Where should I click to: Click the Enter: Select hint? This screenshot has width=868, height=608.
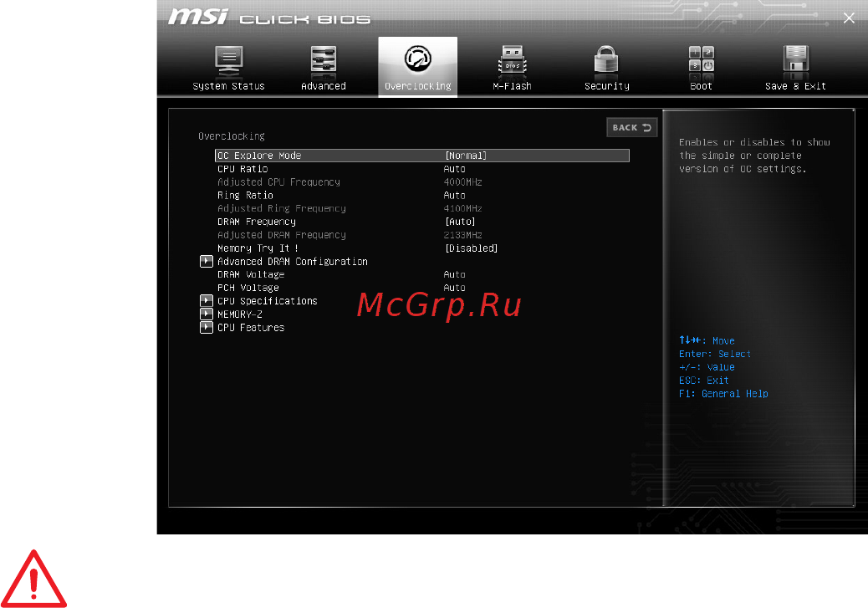coord(715,354)
